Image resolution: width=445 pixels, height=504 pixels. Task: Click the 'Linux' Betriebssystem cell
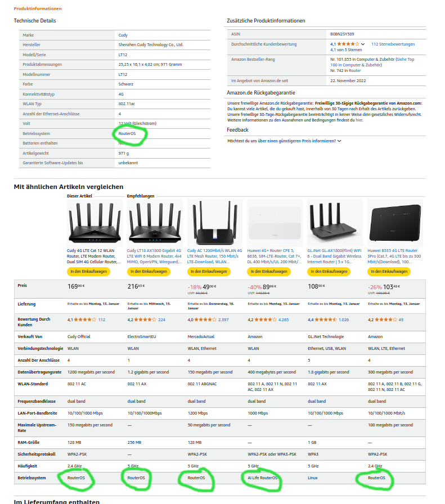(313, 478)
